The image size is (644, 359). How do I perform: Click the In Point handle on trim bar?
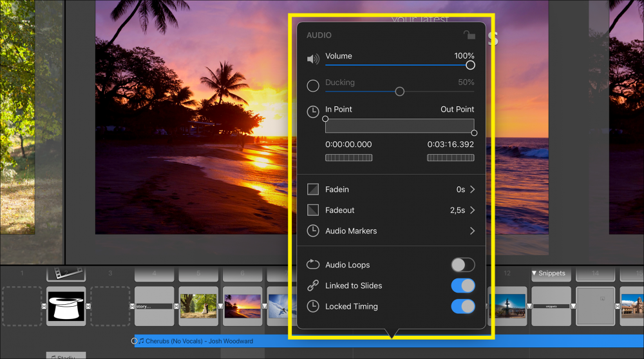pos(325,119)
